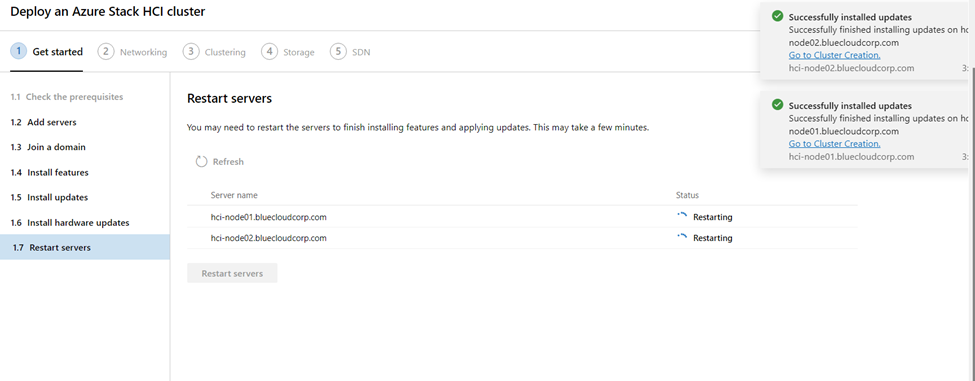Open 1.6 Install hardware updates step

pos(70,223)
